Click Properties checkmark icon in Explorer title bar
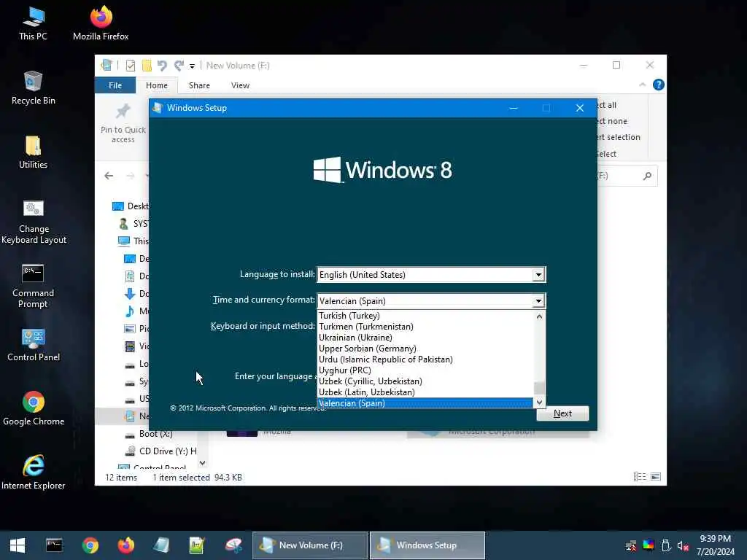This screenshot has width=747, height=560. pos(130,65)
